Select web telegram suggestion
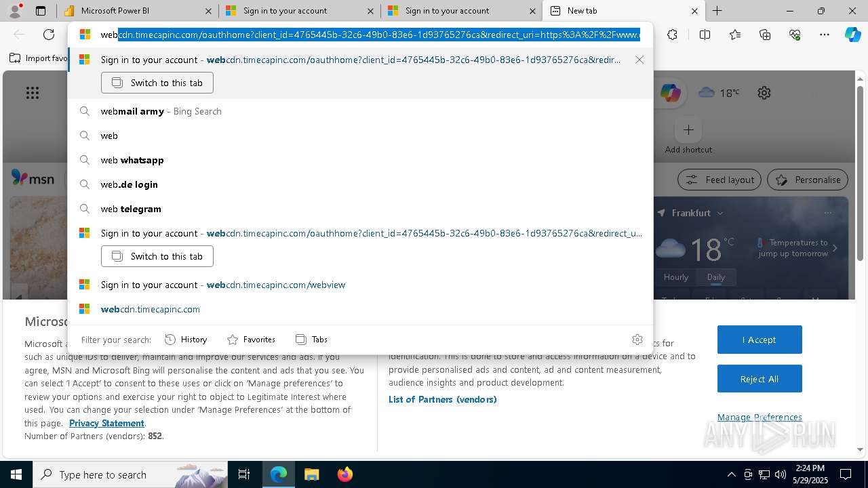The image size is (868, 488). coord(360,209)
